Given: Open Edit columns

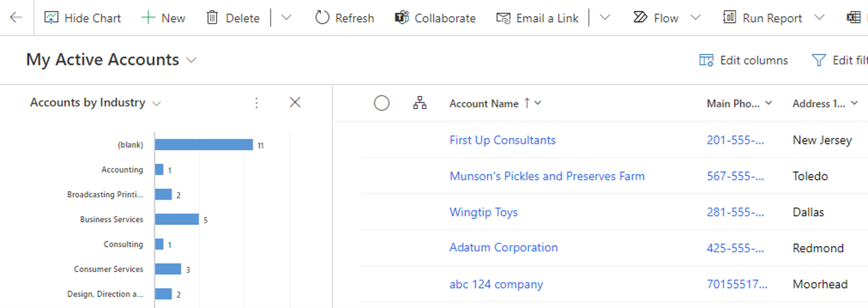Looking at the screenshot, I should (744, 60).
